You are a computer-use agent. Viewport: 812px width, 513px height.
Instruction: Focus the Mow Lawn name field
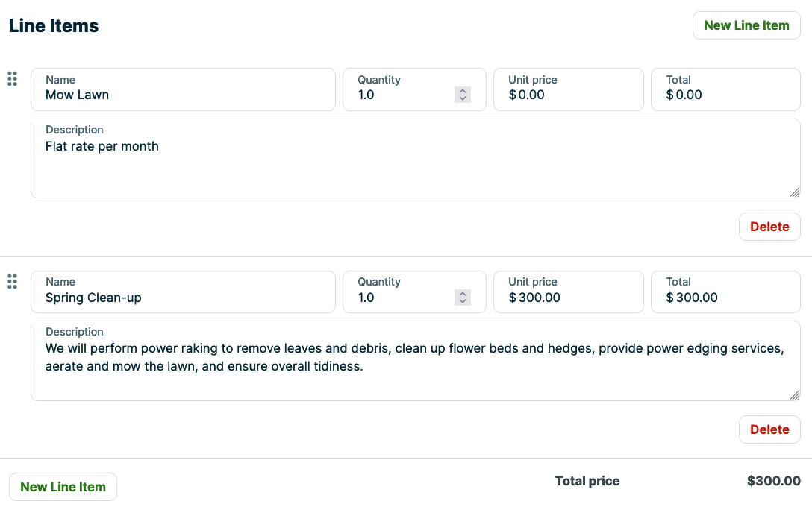tap(183, 95)
